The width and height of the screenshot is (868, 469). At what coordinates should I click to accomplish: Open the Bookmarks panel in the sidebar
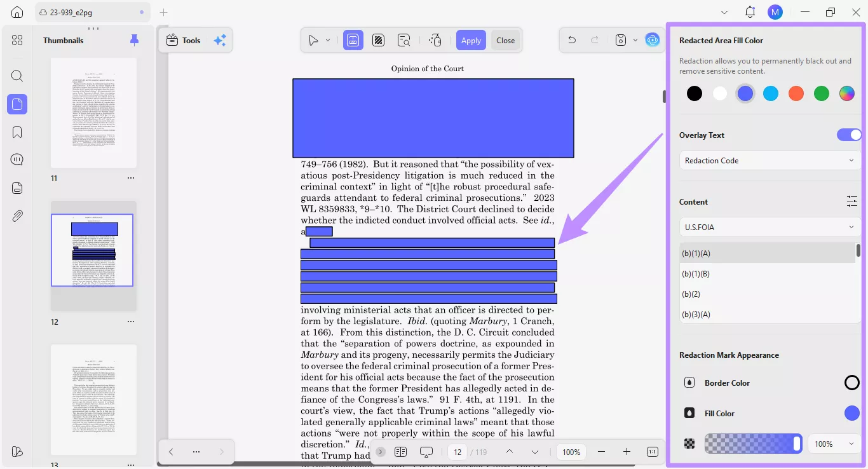coord(17,132)
